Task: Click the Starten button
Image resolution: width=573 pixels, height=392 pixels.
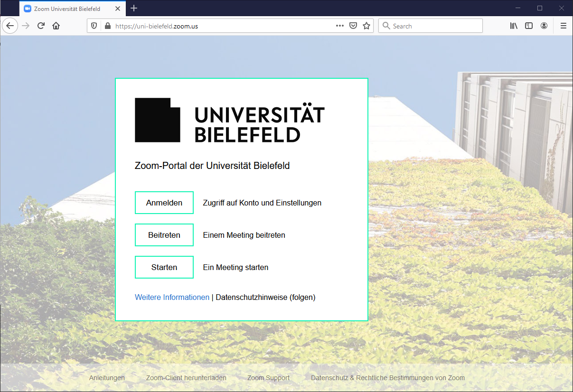Action: point(164,267)
